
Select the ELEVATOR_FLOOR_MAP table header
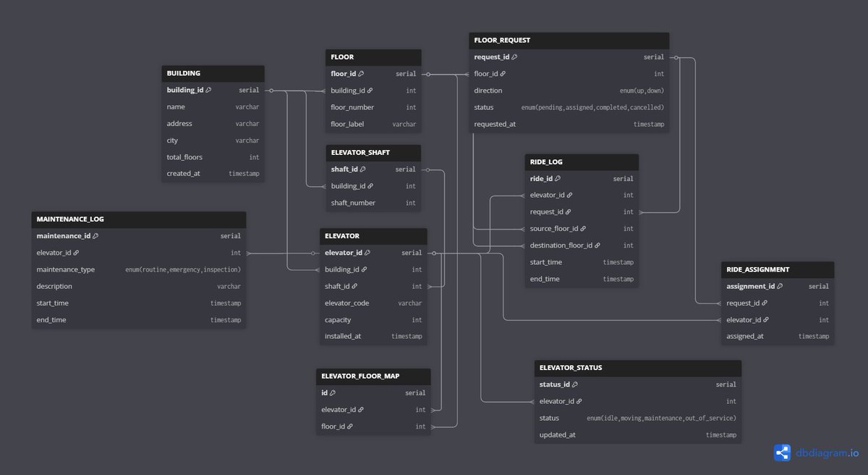373,377
